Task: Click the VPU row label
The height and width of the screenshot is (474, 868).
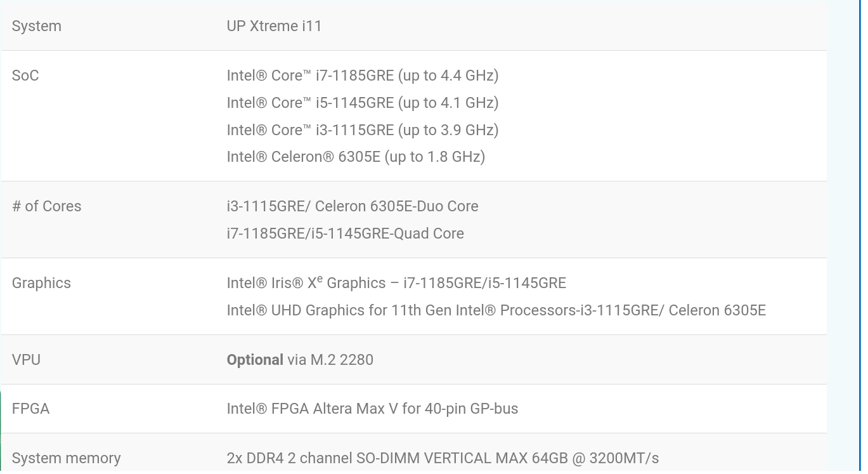Action: tap(26, 360)
